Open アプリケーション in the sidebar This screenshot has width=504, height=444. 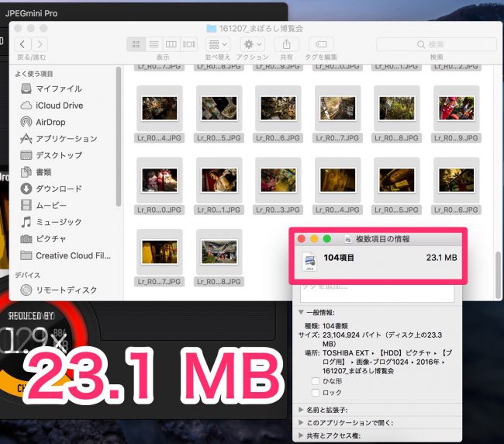pyautogui.click(x=59, y=139)
